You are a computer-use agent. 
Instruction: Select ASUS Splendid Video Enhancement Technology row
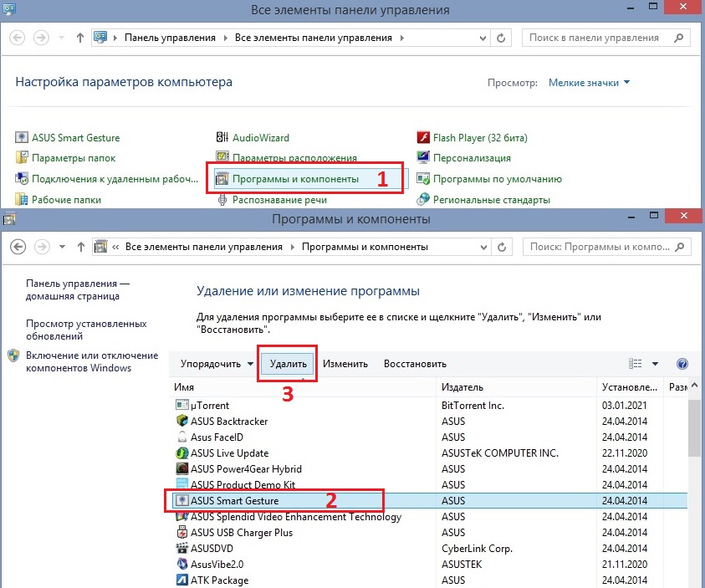[x=428, y=517]
